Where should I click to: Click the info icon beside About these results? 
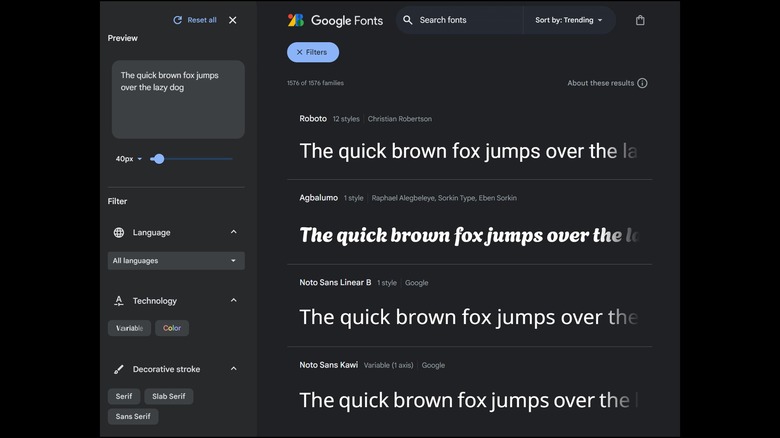coord(642,83)
